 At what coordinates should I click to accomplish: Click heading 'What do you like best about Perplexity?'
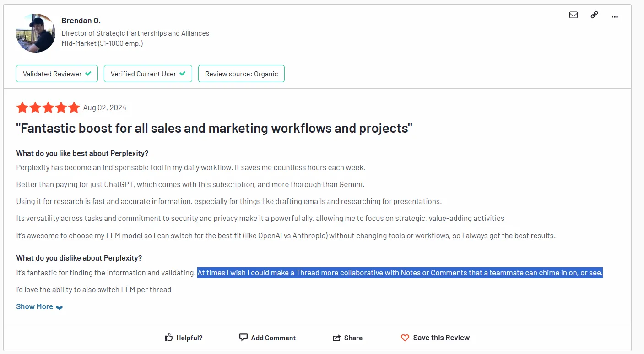point(82,153)
